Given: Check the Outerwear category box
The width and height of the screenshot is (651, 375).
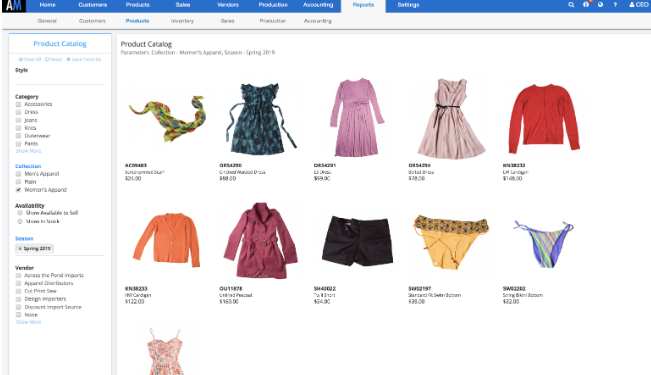Looking at the screenshot, I should tap(18, 136).
